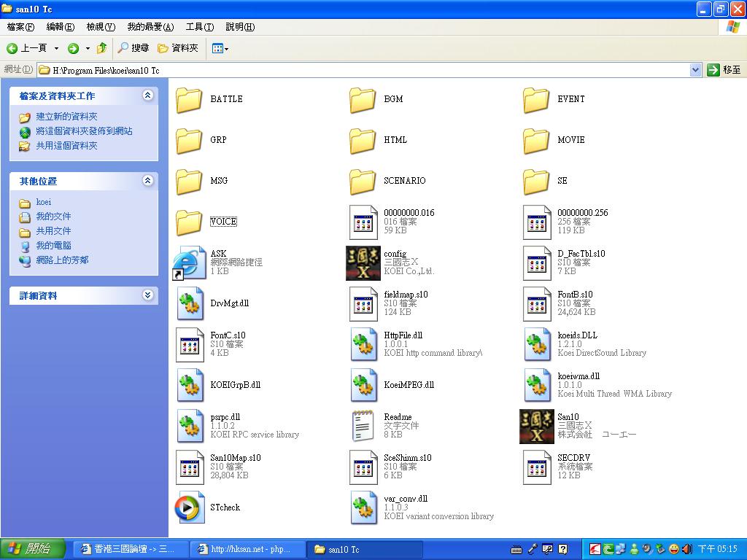
Task: Select the 00000000.016 file icon
Action: [x=363, y=222]
